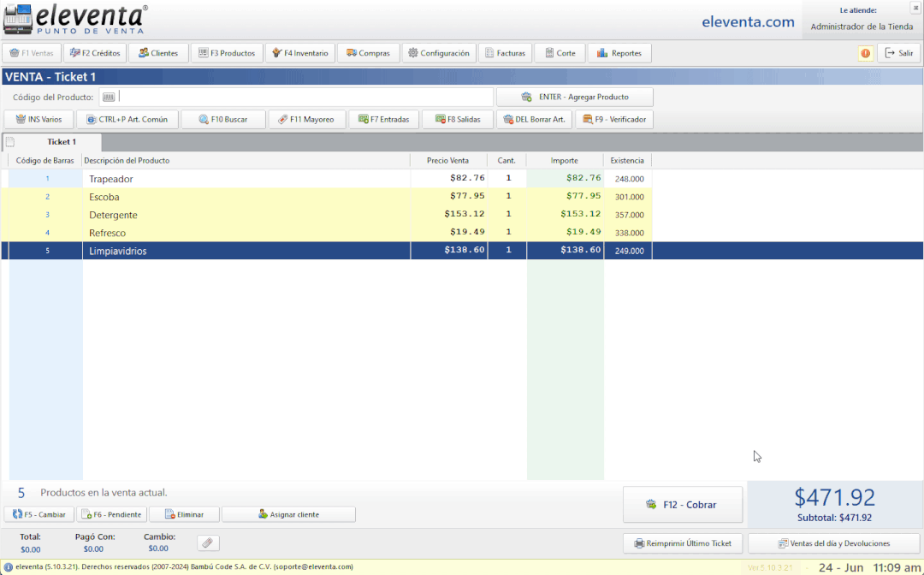924x575 pixels.
Task: Open F8 Salidas cash withdrawal
Action: click(457, 120)
